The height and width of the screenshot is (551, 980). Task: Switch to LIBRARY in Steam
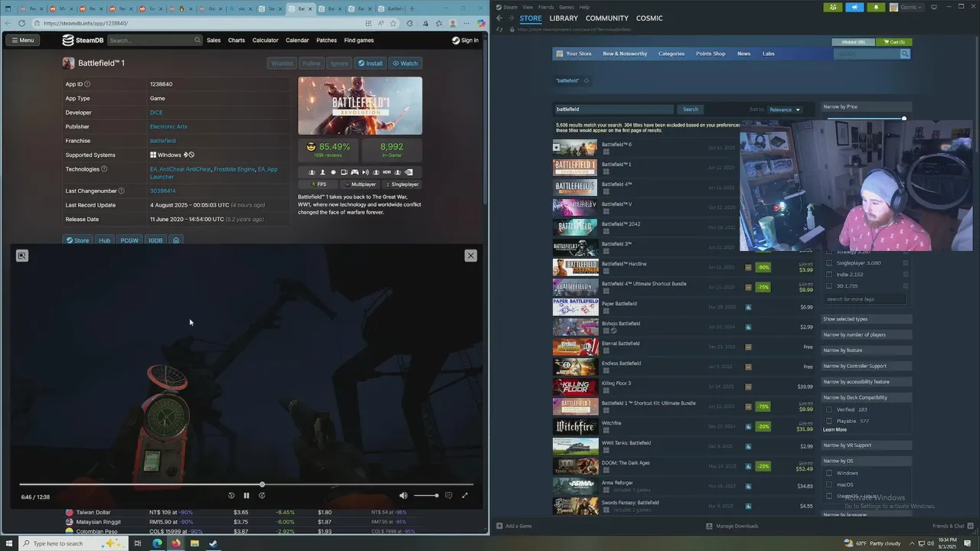click(563, 18)
